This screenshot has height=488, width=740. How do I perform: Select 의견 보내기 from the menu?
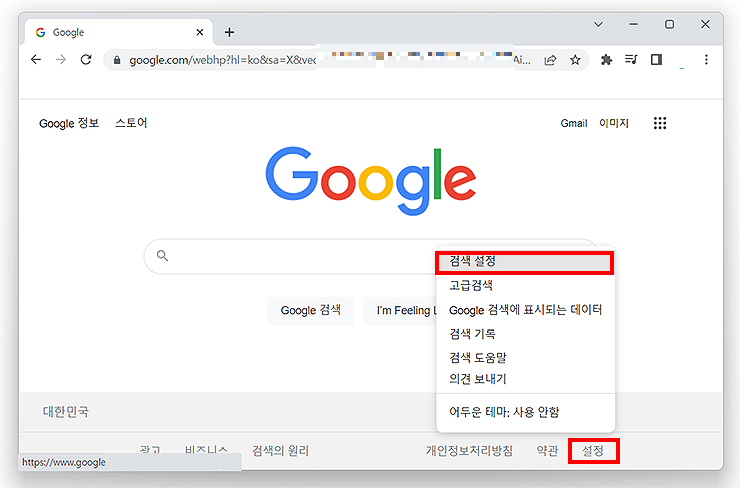[525, 379]
